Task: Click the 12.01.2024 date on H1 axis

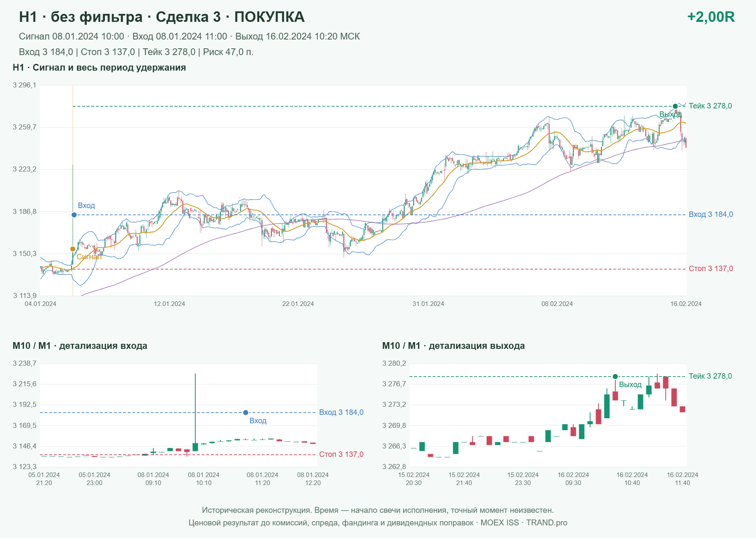Action: pyautogui.click(x=169, y=304)
